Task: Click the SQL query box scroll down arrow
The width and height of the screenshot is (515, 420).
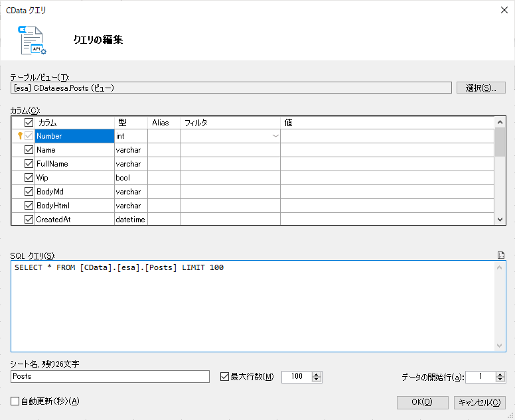Action: click(x=500, y=346)
